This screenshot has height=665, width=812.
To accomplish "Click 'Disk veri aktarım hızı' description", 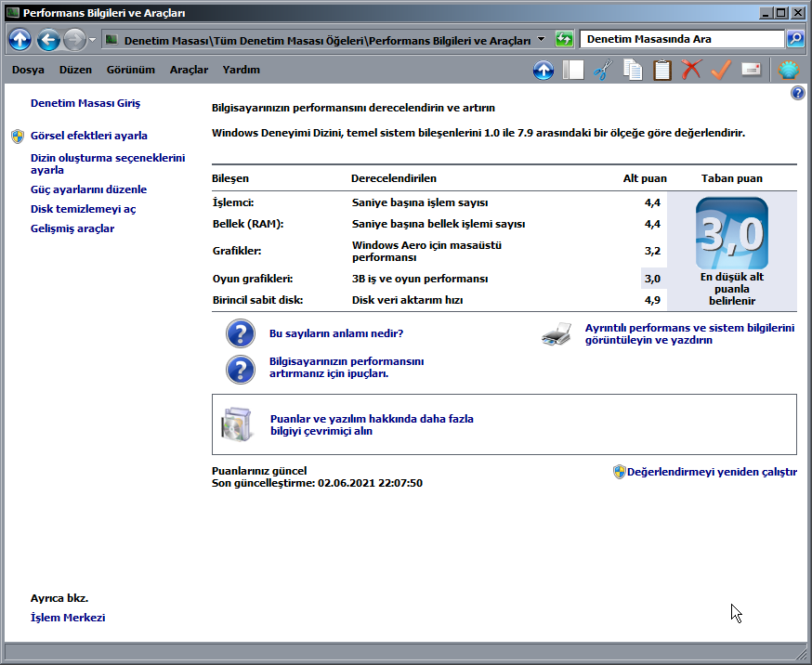I will pyautogui.click(x=408, y=300).
